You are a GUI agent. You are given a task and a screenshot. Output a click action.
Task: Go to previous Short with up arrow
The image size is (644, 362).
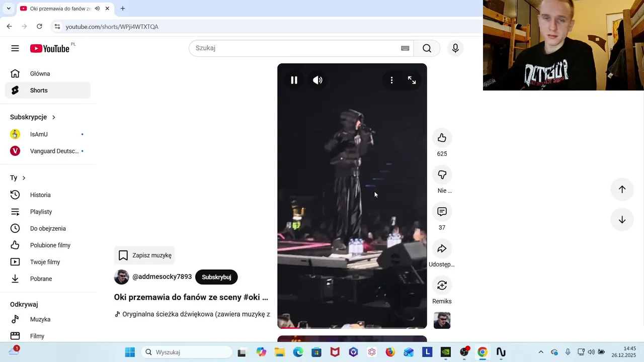(622, 189)
